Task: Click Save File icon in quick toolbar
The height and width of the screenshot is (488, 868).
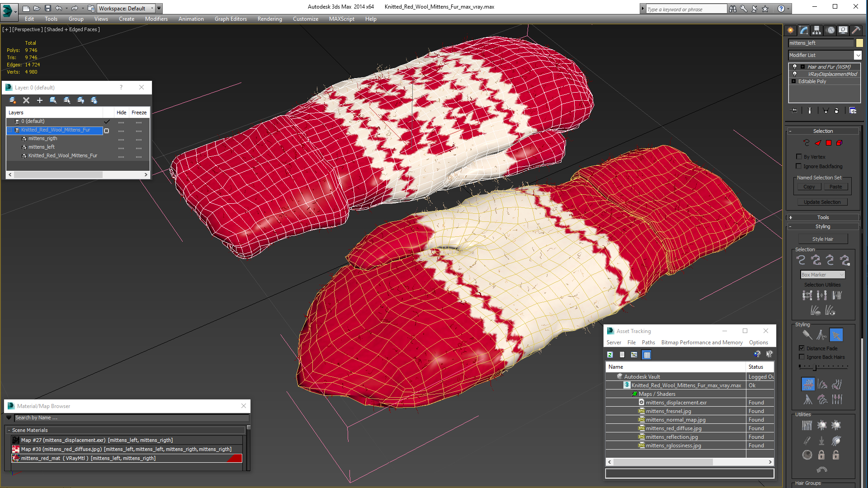Action: [x=47, y=8]
